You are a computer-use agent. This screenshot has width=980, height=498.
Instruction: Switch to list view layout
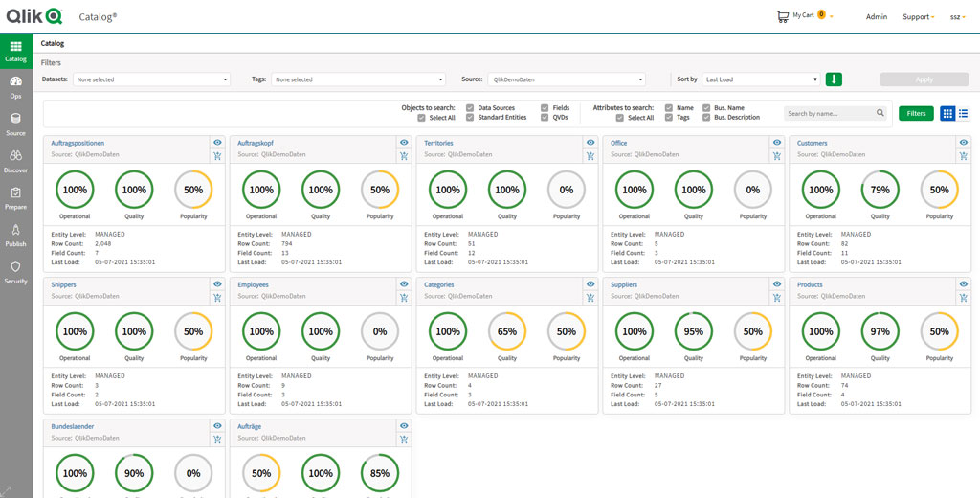tap(963, 113)
